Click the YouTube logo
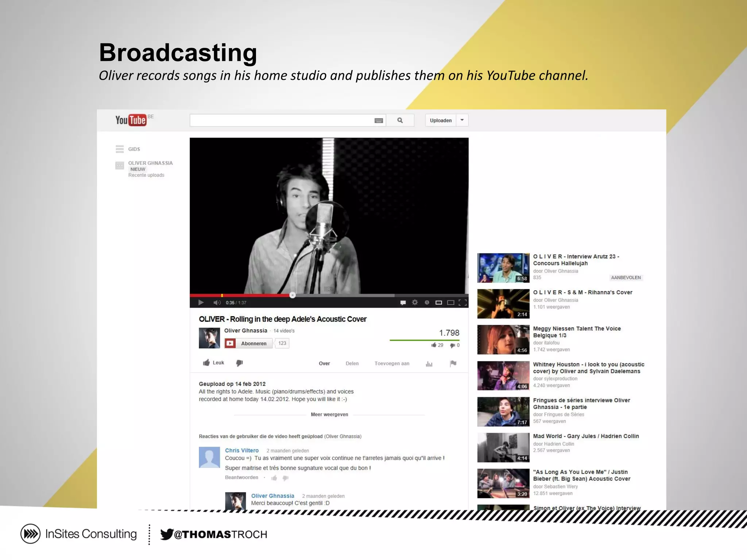This screenshot has width=747, height=560. point(131,120)
